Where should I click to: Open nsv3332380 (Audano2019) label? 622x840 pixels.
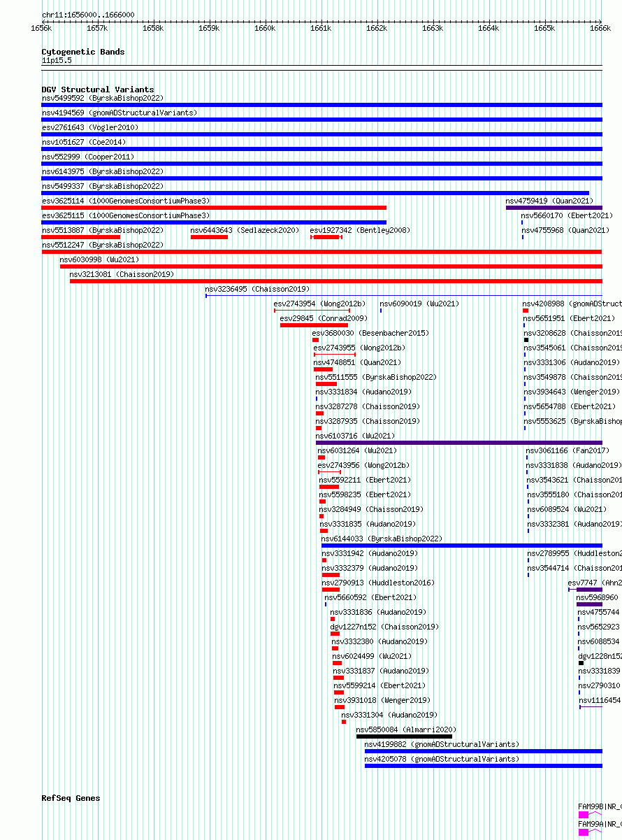point(379,642)
